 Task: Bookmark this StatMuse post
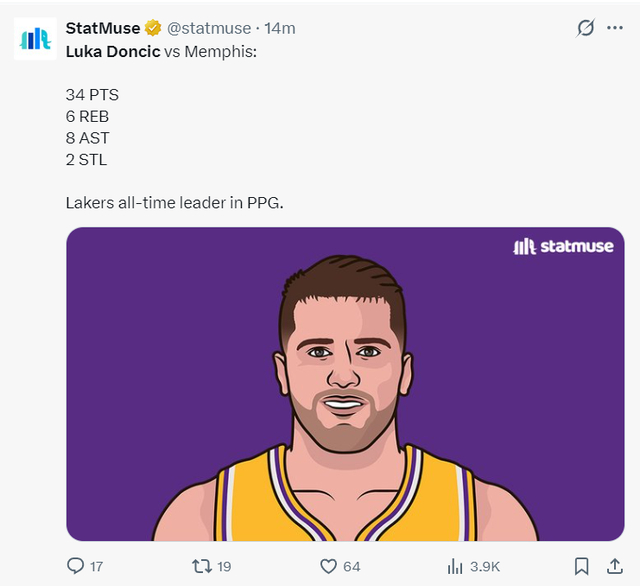pyautogui.click(x=581, y=566)
